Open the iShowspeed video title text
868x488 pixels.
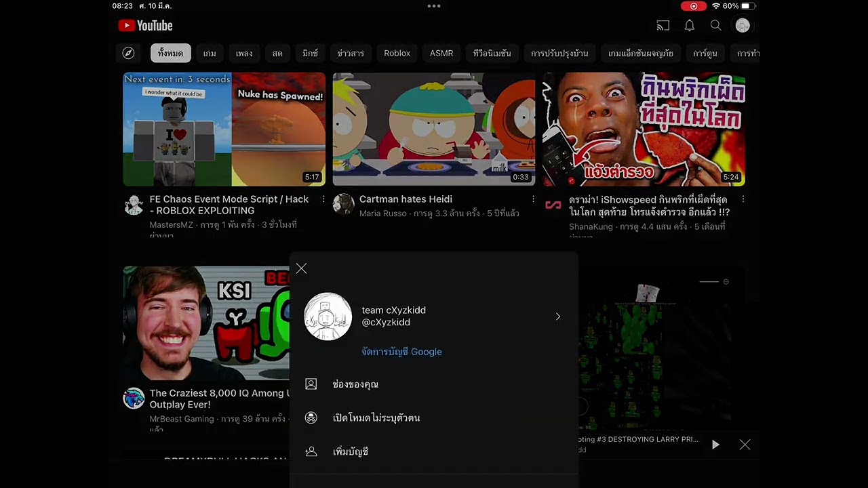(x=649, y=205)
